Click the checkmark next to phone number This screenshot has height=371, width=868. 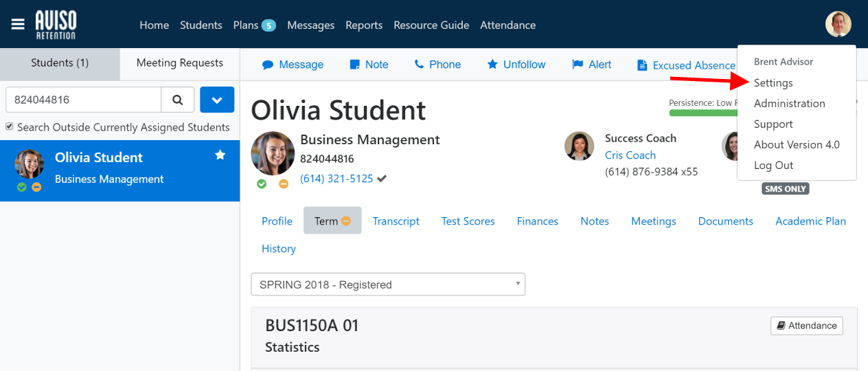382,179
